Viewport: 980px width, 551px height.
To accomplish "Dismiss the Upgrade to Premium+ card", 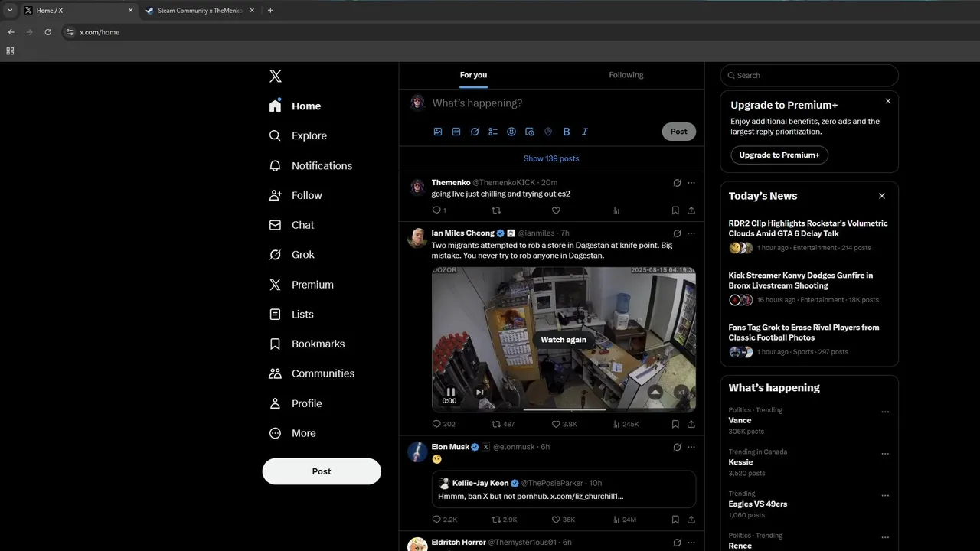I will (x=888, y=101).
